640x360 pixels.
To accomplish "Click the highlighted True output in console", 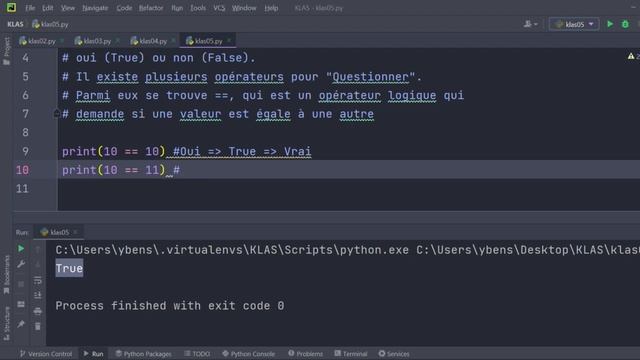I will (69, 268).
